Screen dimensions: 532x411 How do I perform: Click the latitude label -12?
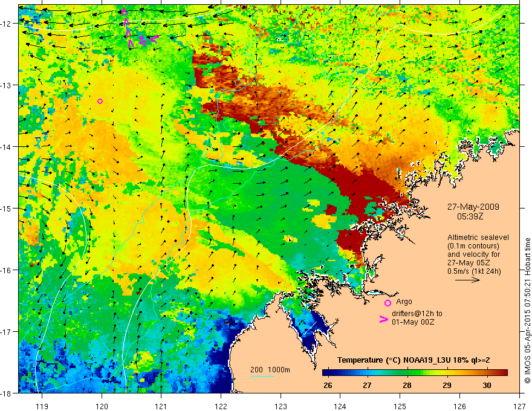click(x=7, y=24)
